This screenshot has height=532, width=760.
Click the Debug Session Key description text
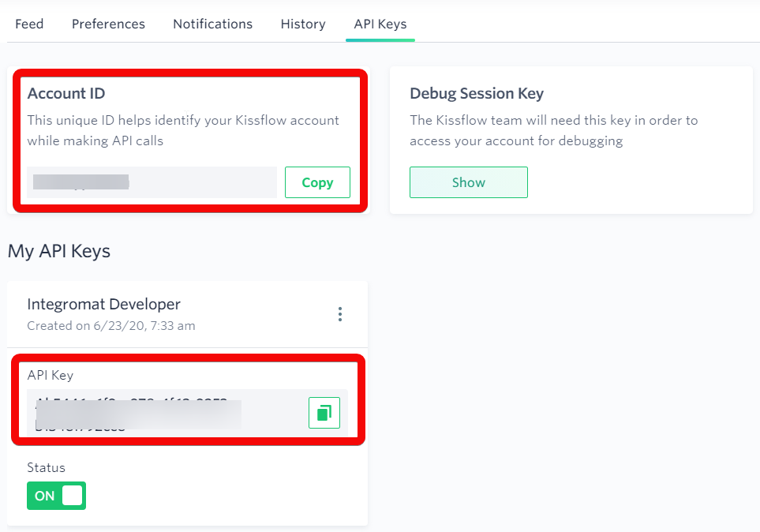pyautogui.click(x=553, y=130)
